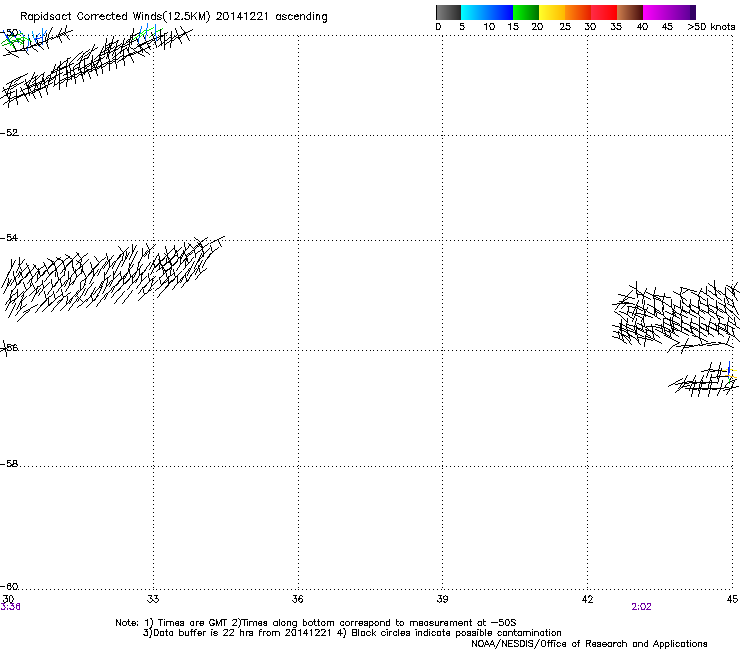
Task: Click the '45' longitude axis label
Action: tap(732, 599)
